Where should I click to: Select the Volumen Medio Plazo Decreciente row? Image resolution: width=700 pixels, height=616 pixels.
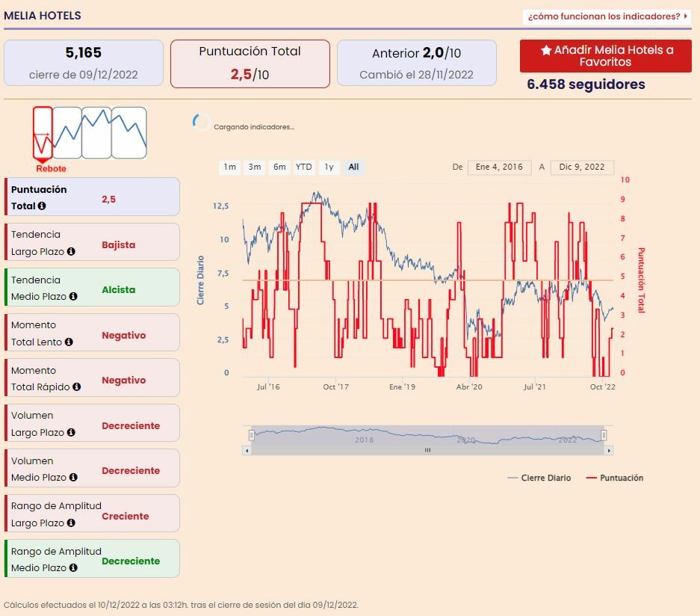click(x=92, y=468)
